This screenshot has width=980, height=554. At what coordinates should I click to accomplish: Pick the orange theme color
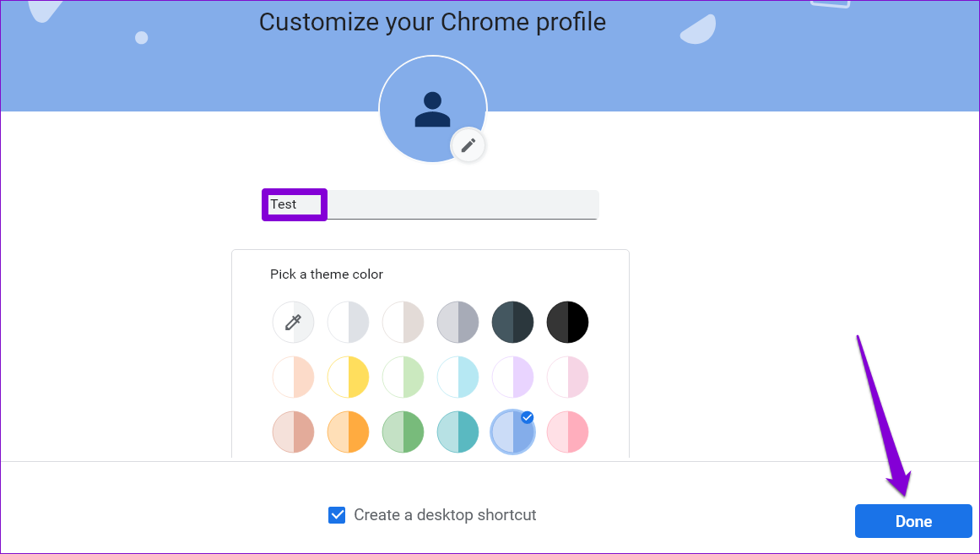[348, 432]
